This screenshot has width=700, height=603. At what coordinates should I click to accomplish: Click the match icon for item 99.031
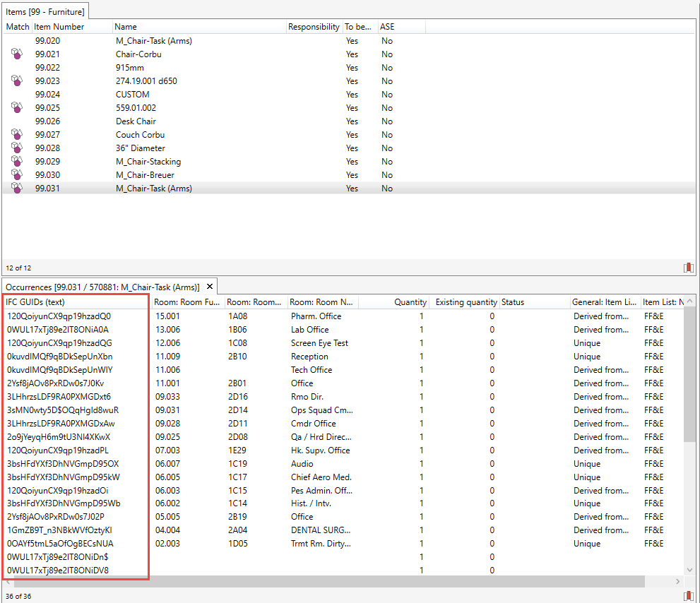[x=17, y=188]
